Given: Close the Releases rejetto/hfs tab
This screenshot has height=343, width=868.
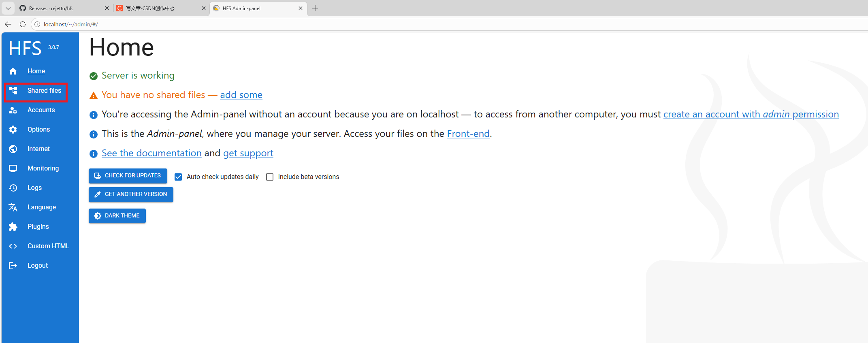Looking at the screenshot, I should 107,8.
